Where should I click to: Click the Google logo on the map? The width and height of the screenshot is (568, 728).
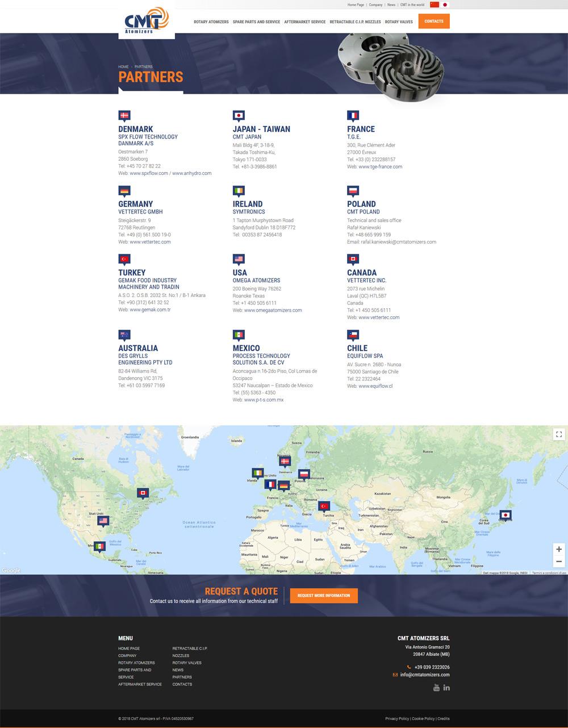point(11,571)
